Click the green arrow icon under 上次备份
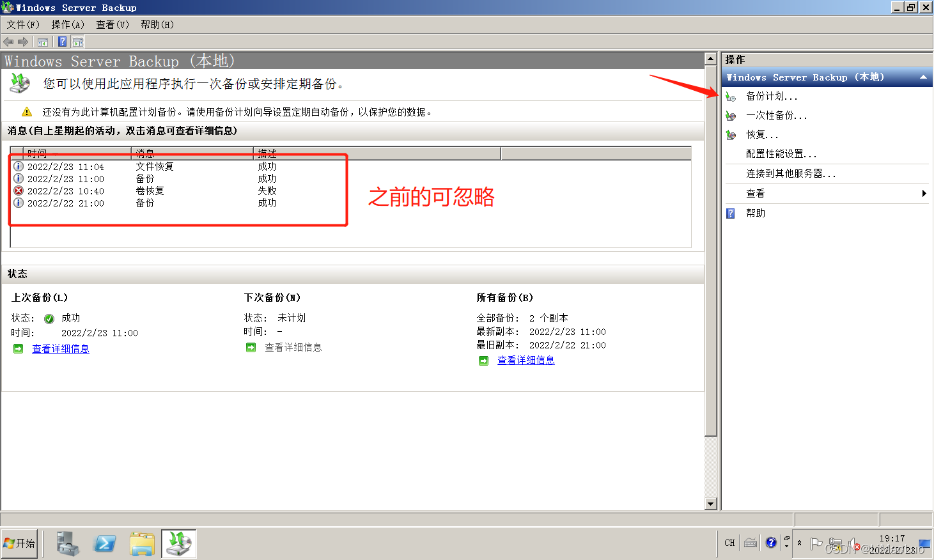This screenshot has width=934, height=560. (19, 348)
